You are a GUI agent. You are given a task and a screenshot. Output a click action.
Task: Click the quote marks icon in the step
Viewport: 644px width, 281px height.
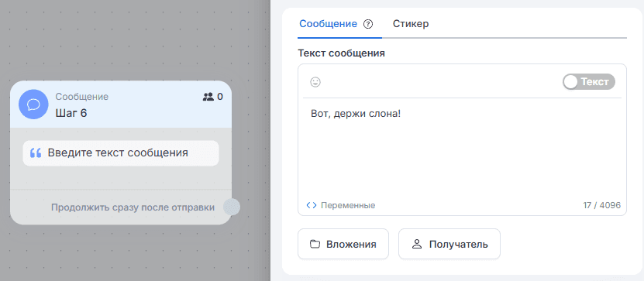[x=36, y=153]
